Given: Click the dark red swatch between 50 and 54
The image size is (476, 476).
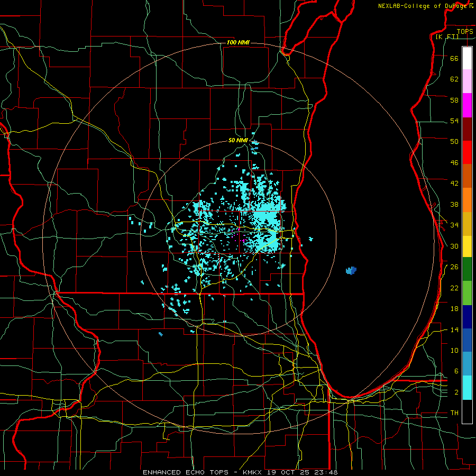Looking at the screenshot, I should point(467,129).
